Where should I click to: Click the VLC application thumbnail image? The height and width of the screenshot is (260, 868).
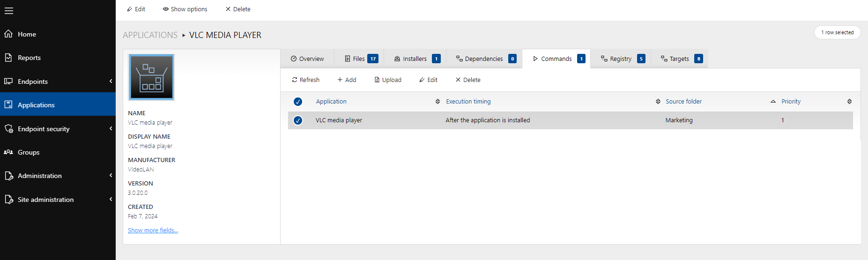(151, 77)
